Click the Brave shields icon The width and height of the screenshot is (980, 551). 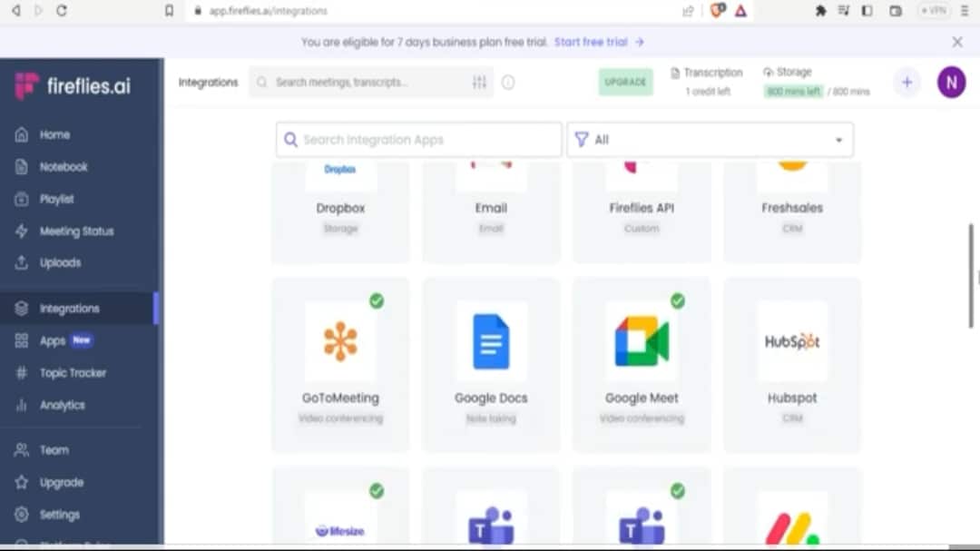point(718,10)
